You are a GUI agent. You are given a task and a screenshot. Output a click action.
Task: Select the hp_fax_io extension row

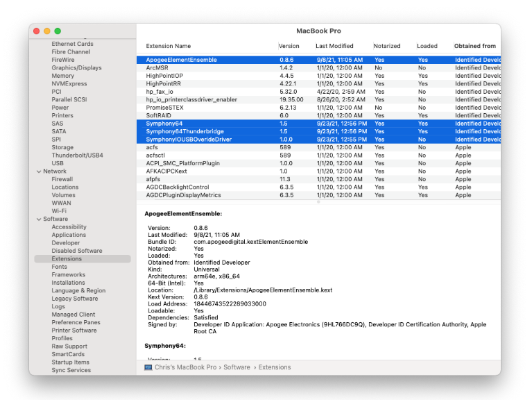318,92
